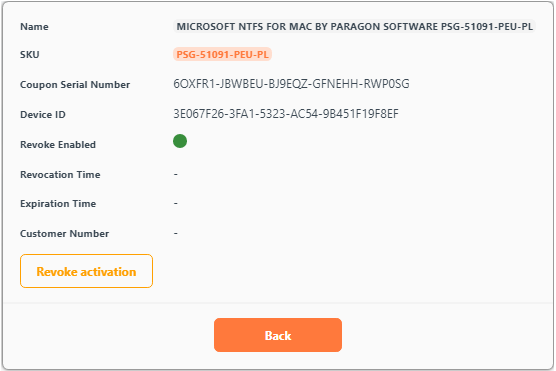This screenshot has height=371, width=556.
Task: Click the dash value beside Revocation Time
Action: 176,174
